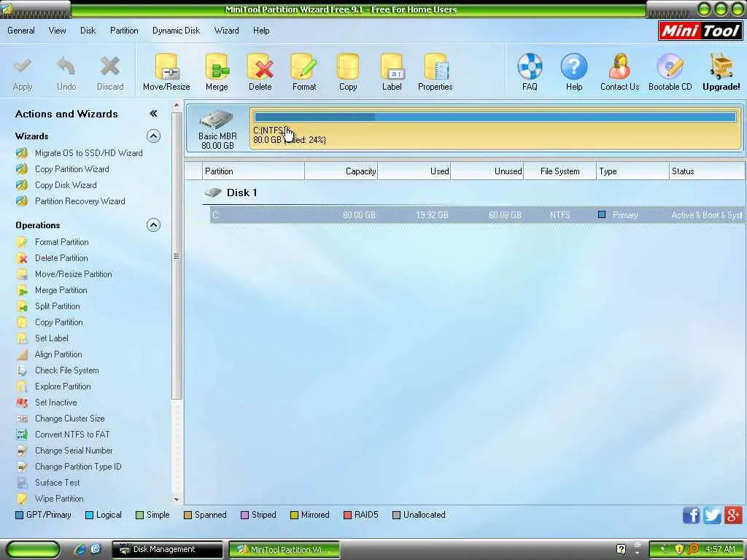Click the Undo arrow icon
The height and width of the screenshot is (560, 747).
coord(66,66)
